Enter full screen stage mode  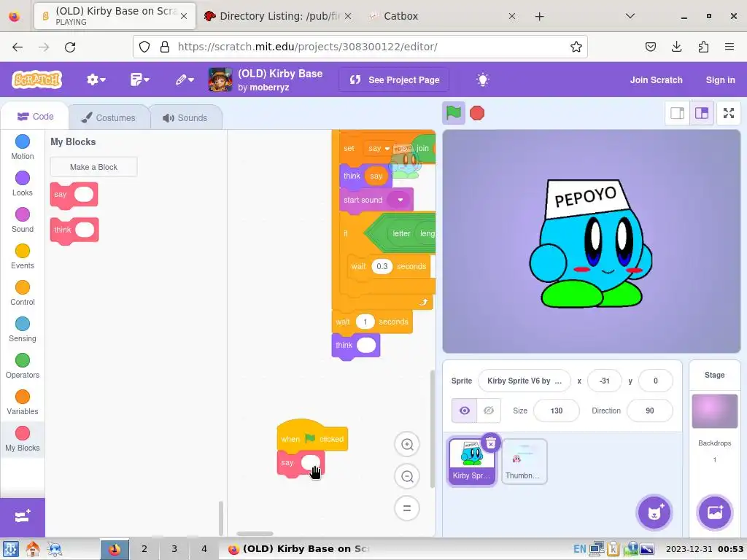point(729,113)
